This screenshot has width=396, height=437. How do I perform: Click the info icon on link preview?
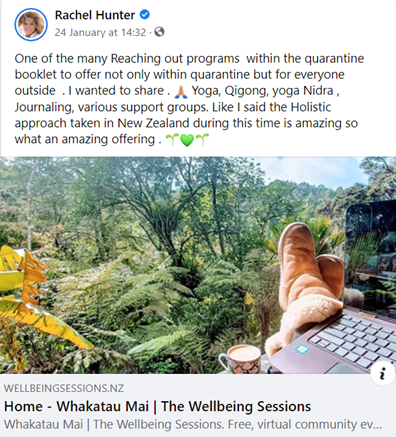(x=383, y=373)
